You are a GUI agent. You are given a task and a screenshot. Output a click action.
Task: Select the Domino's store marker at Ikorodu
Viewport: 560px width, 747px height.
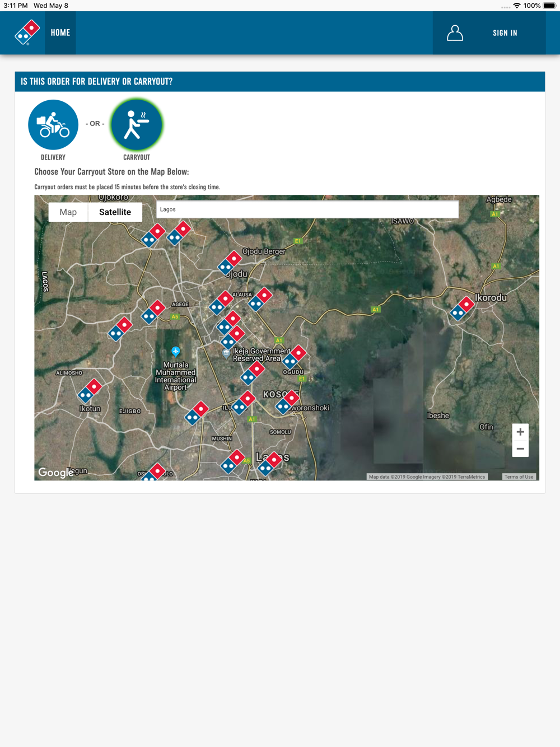pyautogui.click(x=462, y=309)
